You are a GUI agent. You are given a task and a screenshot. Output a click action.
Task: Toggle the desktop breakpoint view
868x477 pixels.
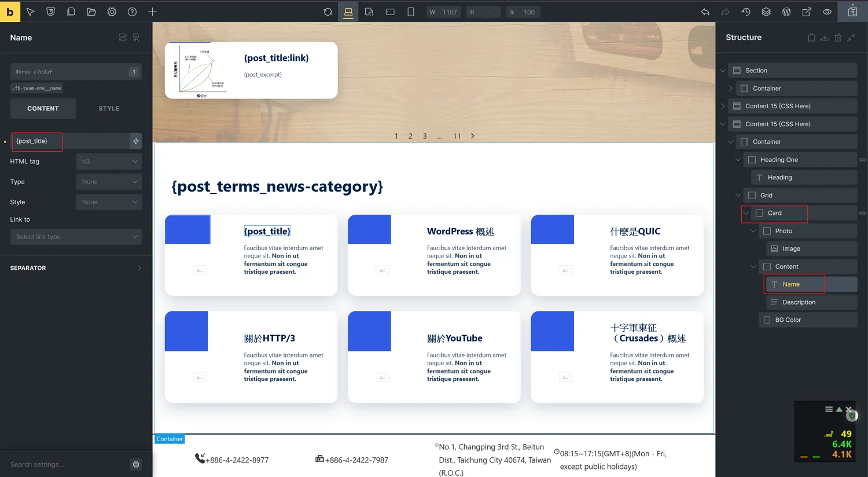[x=348, y=12]
